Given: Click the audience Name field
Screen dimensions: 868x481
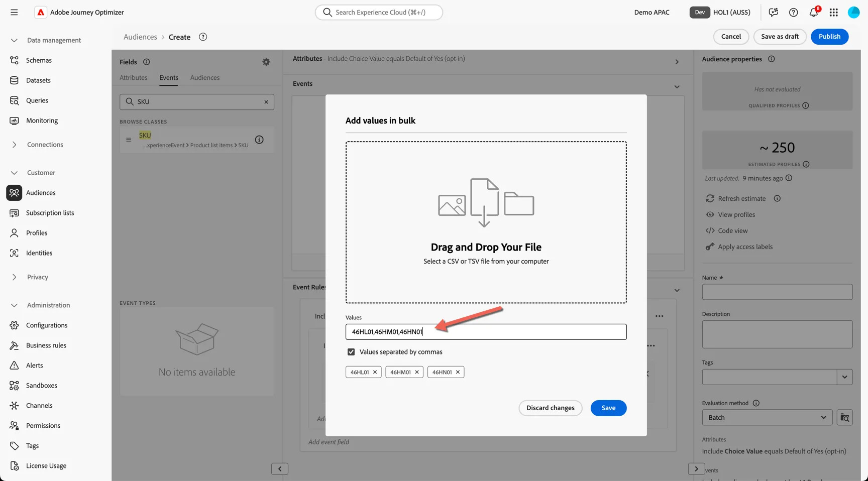Looking at the screenshot, I should 777,292.
